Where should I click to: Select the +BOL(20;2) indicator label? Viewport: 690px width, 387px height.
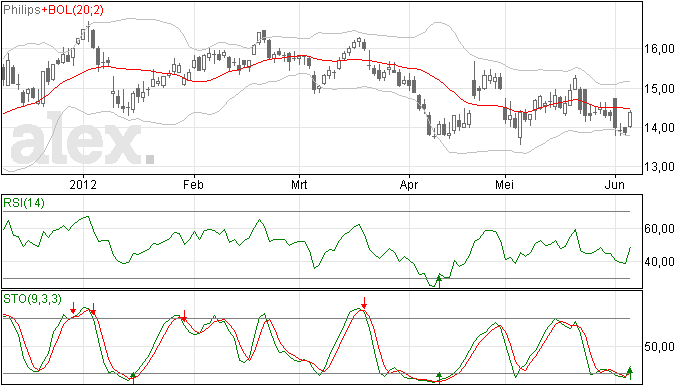coord(73,10)
